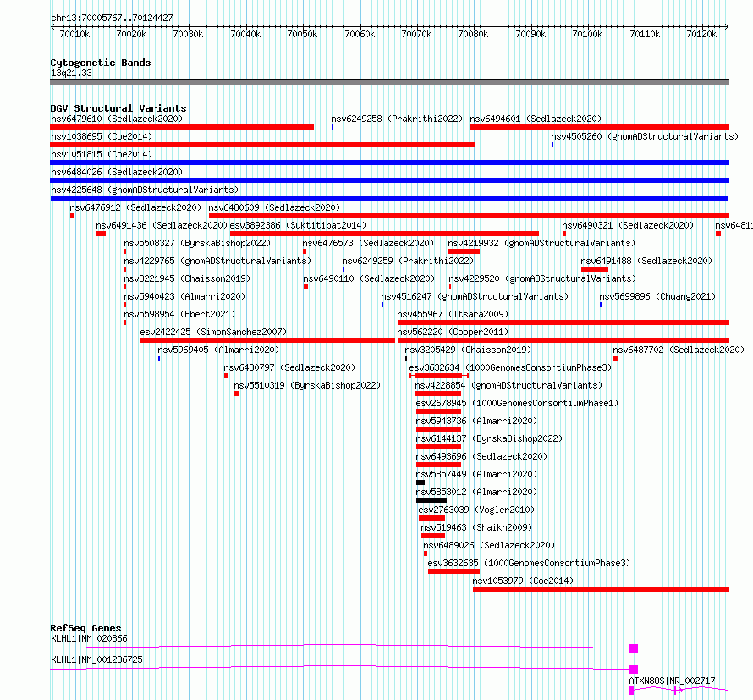This screenshot has height=700, width=753.
Task: Select nsv5940423 (Almarri2020) label
Action: (184, 296)
